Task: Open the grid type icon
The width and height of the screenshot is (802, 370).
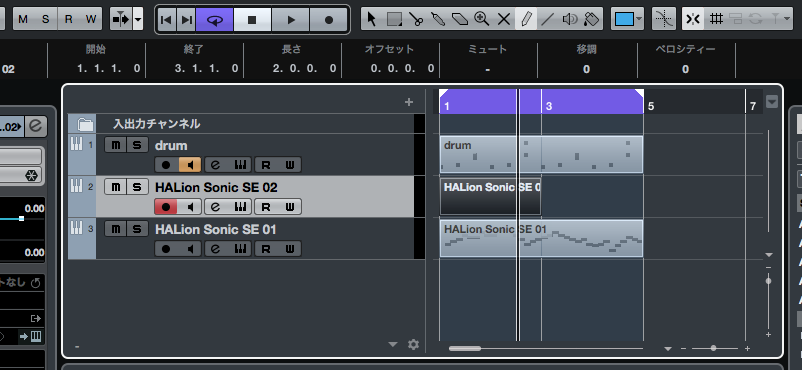Action: (x=716, y=19)
